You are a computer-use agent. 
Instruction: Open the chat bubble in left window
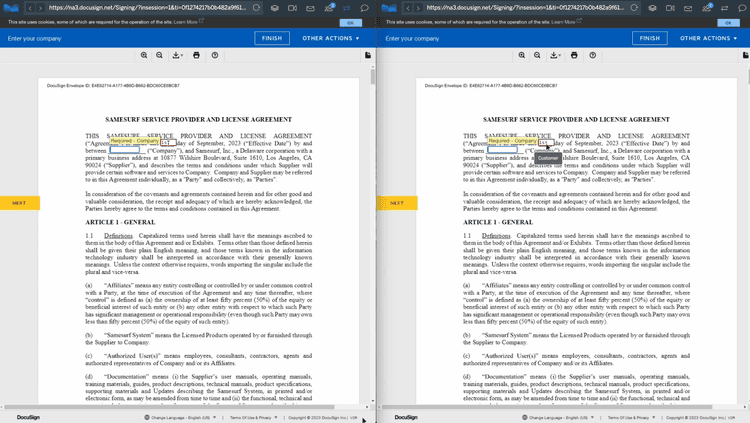coord(364,8)
